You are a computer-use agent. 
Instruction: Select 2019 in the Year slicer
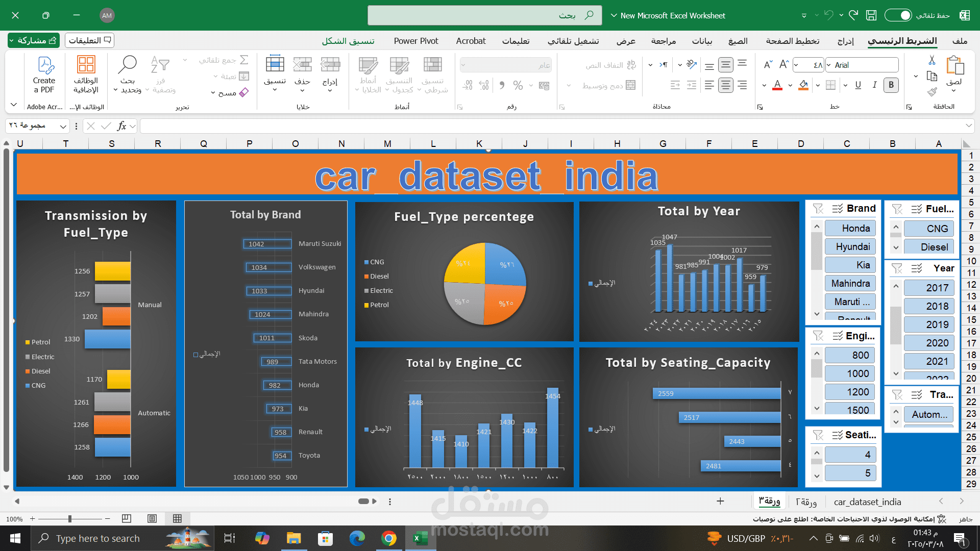[929, 324]
